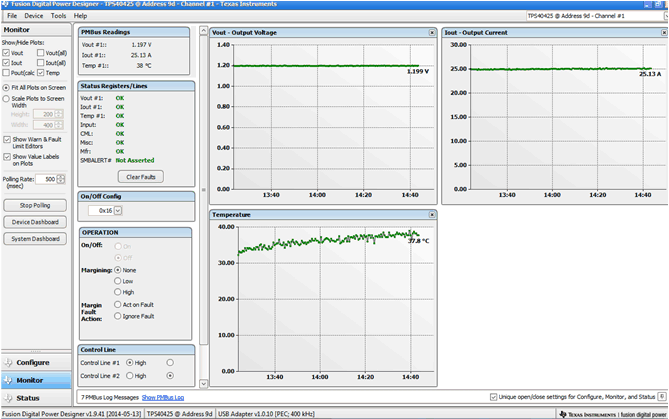Close the Iout Output Current plot
The width and height of the screenshot is (669, 419).
point(664,32)
